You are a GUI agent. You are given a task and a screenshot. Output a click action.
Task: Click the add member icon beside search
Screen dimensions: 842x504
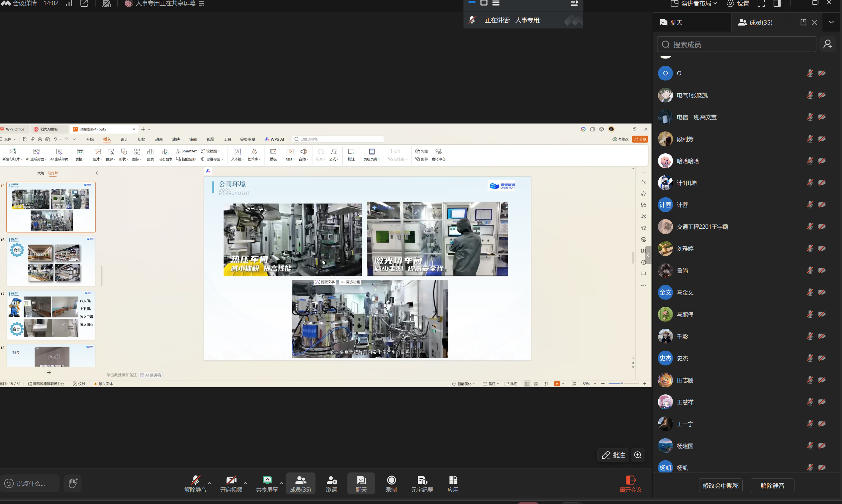tap(828, 44)
